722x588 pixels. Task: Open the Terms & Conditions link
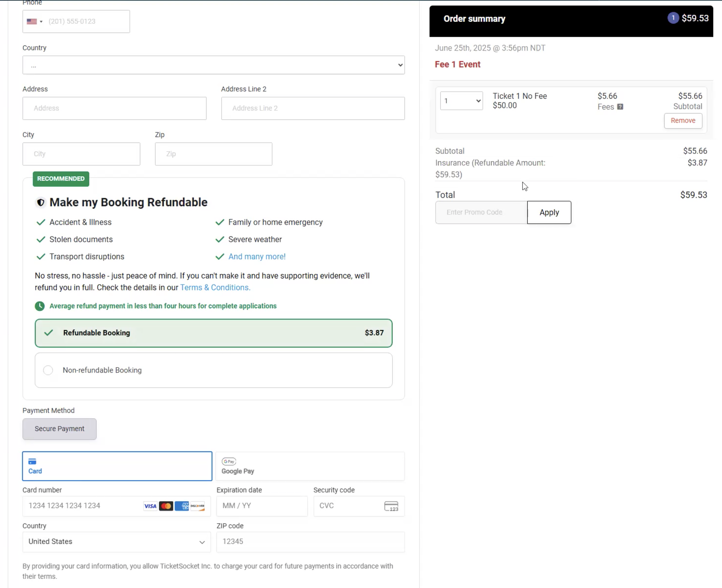[215, 288]
